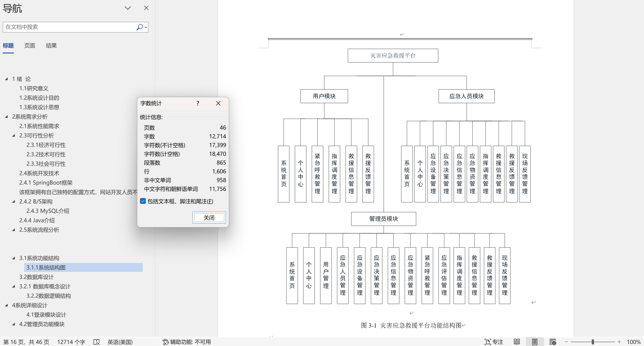
Task: Switch to Read Mode view
Action: (517, 342)
